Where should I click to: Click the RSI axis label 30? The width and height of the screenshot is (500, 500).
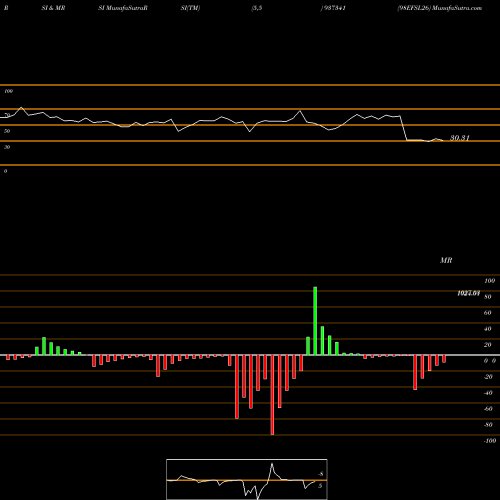[7, 147]
